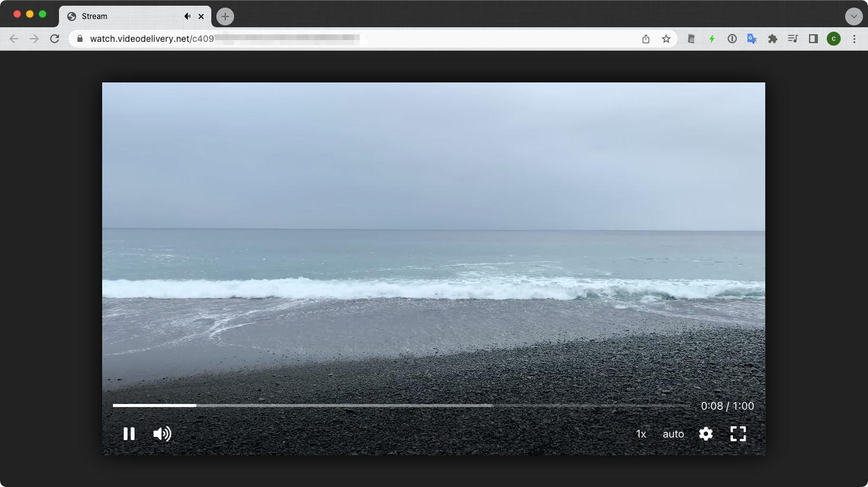Open the tab search chevron at top right
The height and width of the screenshot is (487, 868).
[x=855, y=16]
